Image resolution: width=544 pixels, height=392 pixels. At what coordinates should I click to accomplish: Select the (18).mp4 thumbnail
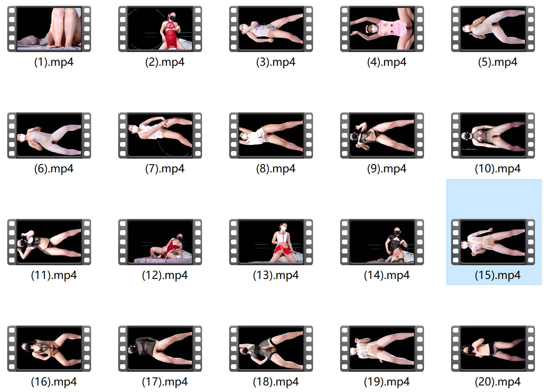point(271,349)
